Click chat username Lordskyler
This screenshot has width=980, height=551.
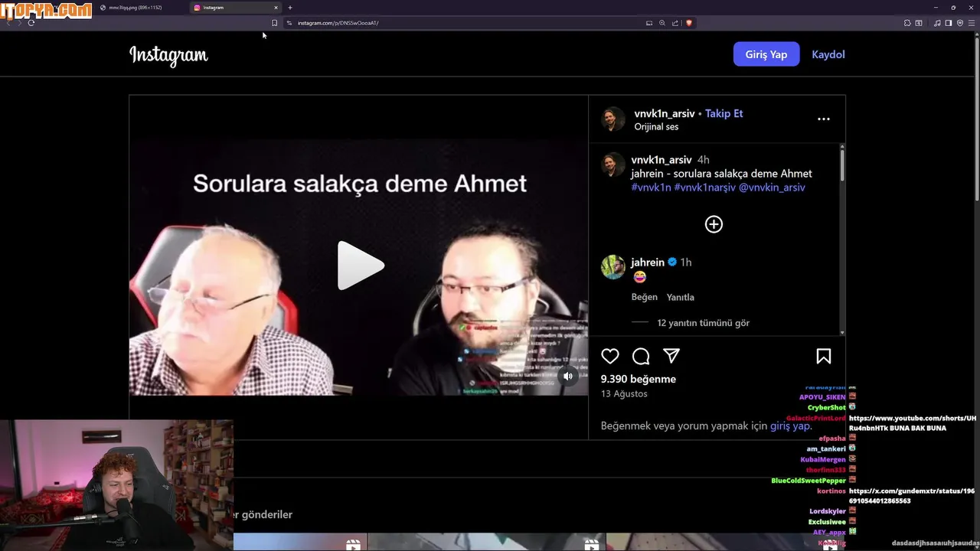click(828, 511)
